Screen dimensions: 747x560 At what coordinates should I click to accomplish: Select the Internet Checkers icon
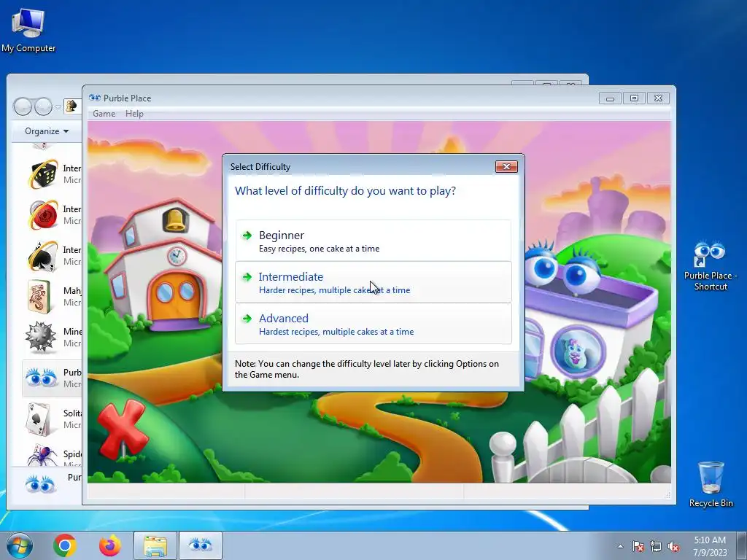[x=42, y=215]
